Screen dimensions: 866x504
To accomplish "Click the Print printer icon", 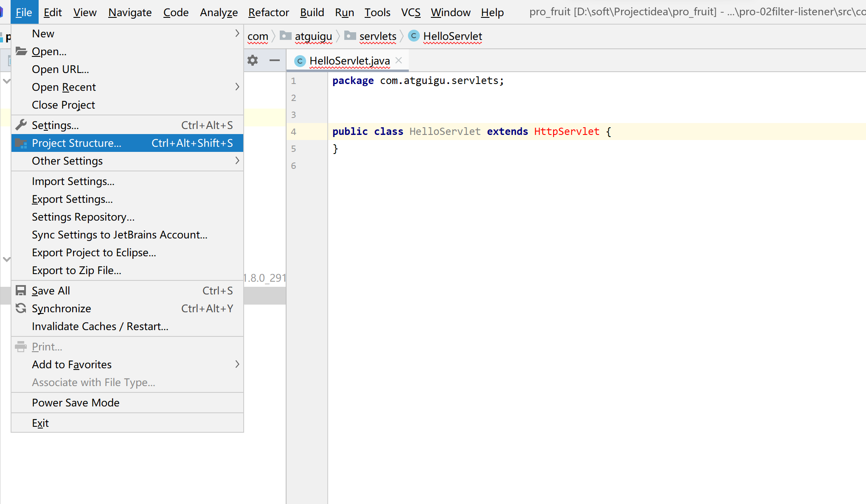I will [x=21, y=347].
